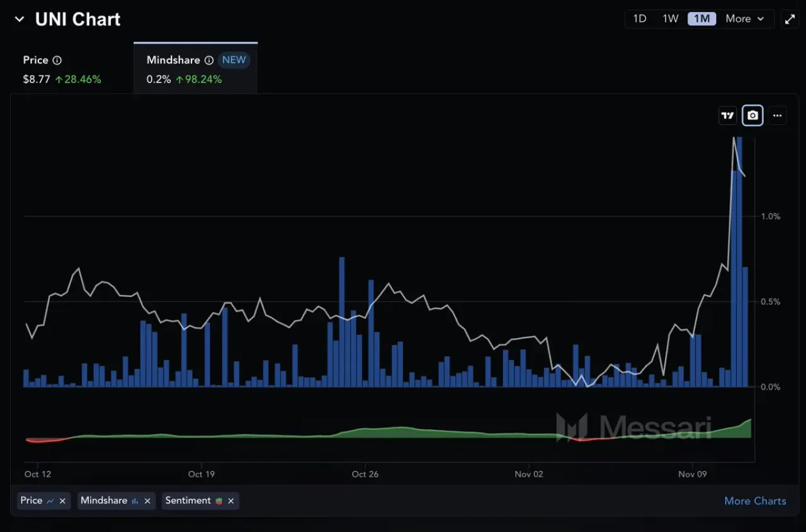Open the More timeframe dropdown

[x=745, y=19]
